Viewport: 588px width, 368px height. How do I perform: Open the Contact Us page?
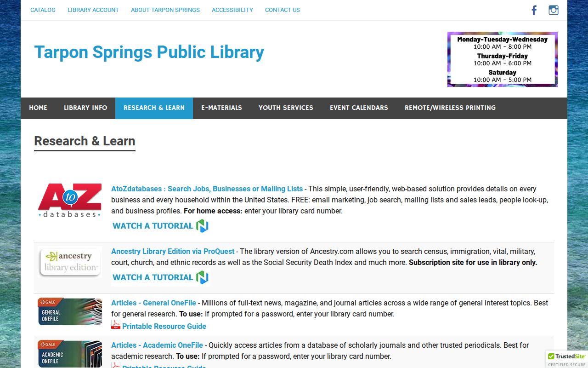pyautogui.click(x=283, y=10)
